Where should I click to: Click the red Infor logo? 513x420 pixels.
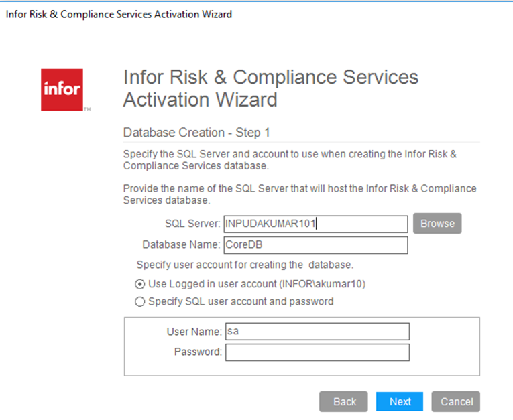click(x=62, y=89)
